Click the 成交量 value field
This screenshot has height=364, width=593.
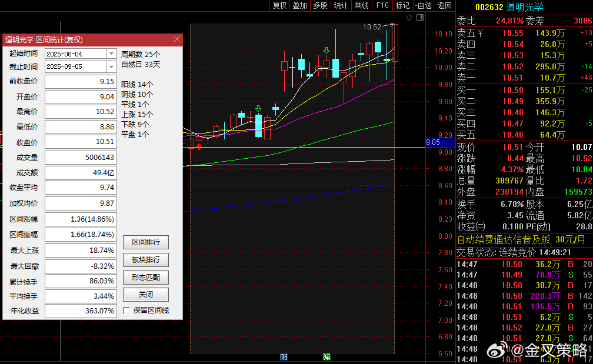81,158
